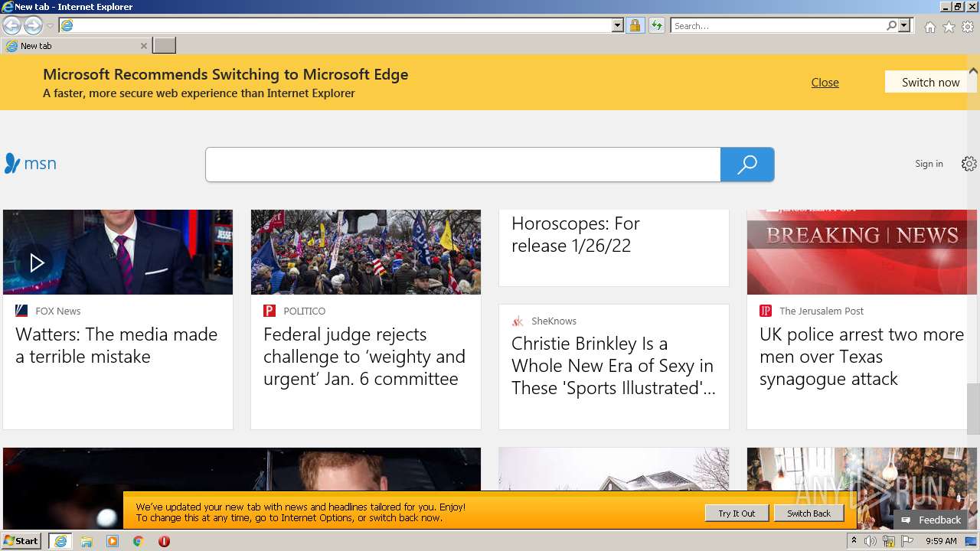The height and width of the screenshot is (551, 980).
Task: Open Horoscopes for release 1/26/22 story
Action: tap(576, 234)
